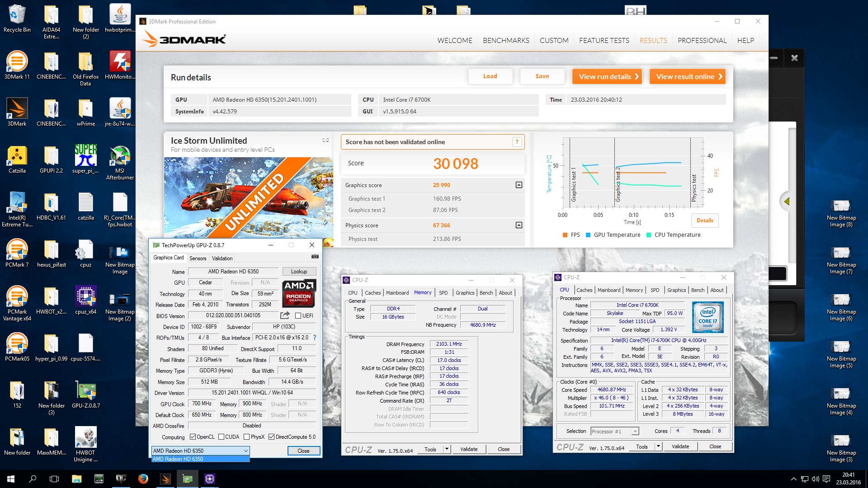
Task: Click the Details button under the chart
Action: click(x=705, y=221)
